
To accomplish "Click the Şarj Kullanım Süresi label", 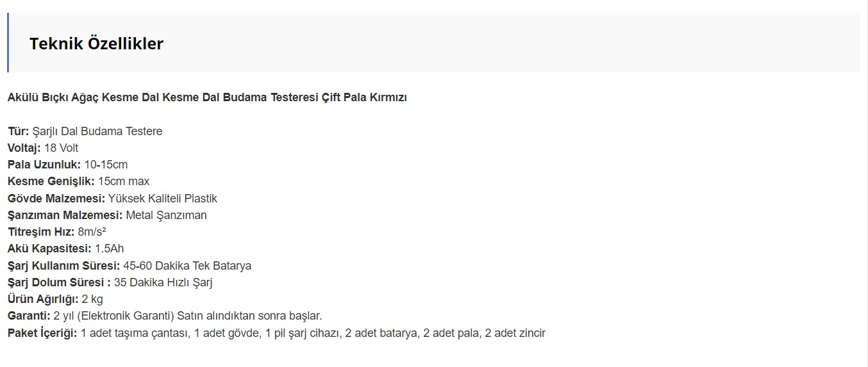I will (64, 265).
